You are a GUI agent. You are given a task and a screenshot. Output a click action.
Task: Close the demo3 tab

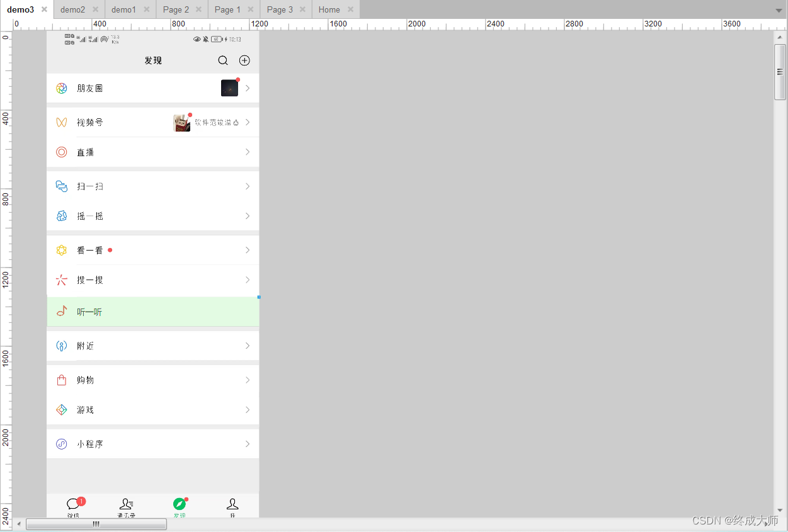coord(44,9)
